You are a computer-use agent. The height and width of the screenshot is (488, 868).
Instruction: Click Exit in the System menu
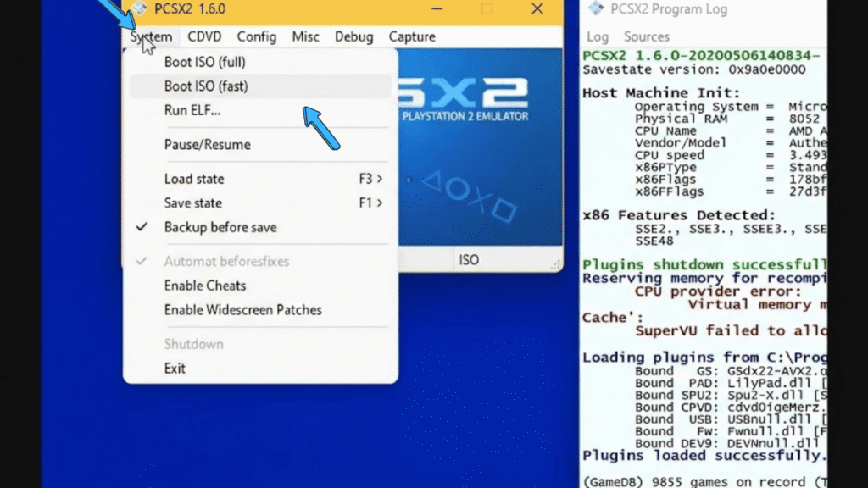click(175, 369)
